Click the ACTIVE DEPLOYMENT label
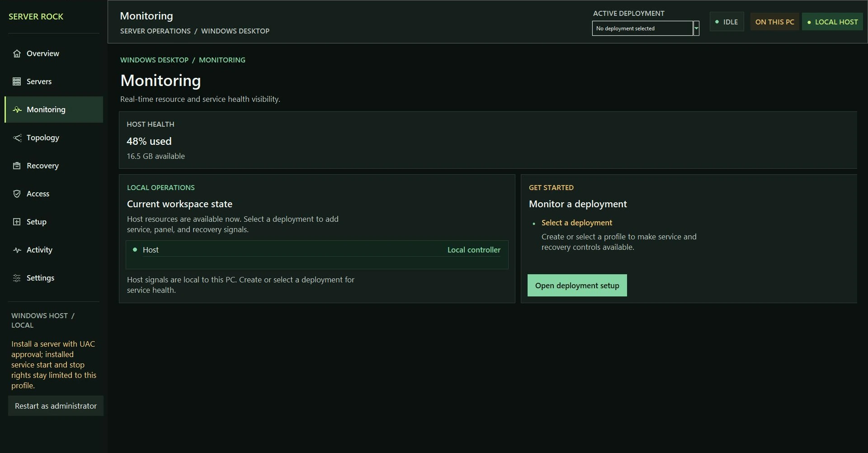The image size is (868, 453). [x=629, y=13]
